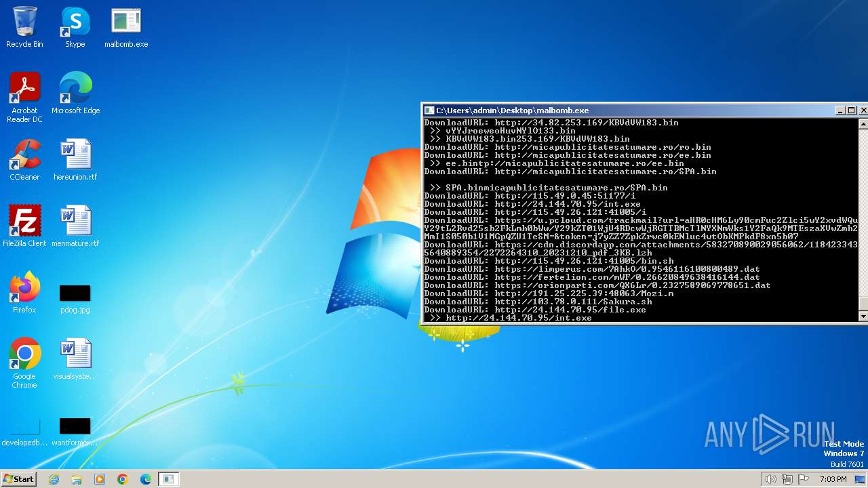Click the 115.49.0.45:51177/i line
The width and height of the screenshot is (868, 488).
530,196
